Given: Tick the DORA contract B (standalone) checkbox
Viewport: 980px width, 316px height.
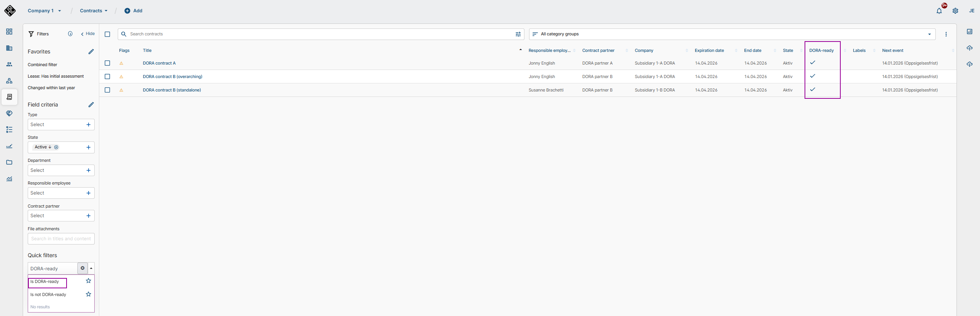Looking at the screenshot, I should (107, 90).
